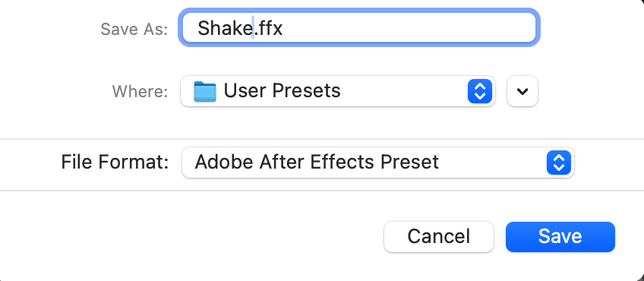Click blank dialog area left of Cancel
The image size is (644, 281).
coord(189,237)
